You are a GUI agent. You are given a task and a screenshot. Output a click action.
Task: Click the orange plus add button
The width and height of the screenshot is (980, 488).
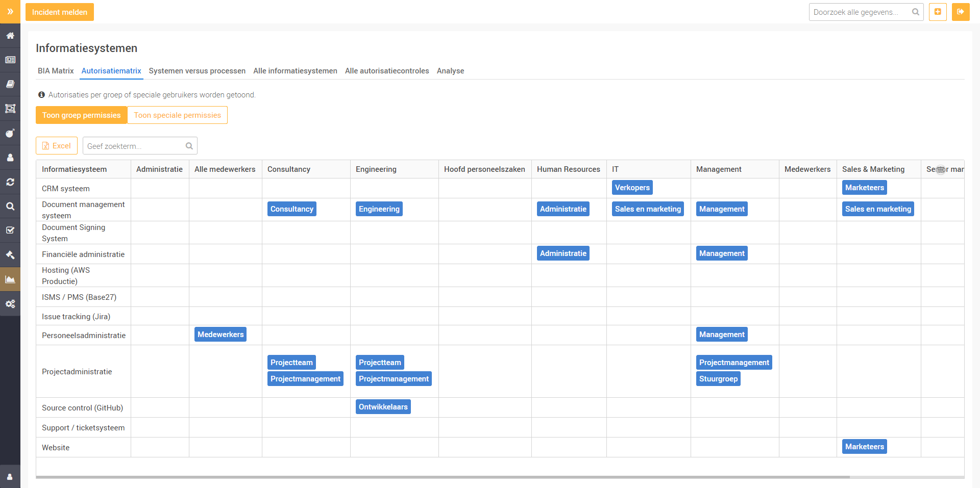(938, 12)
